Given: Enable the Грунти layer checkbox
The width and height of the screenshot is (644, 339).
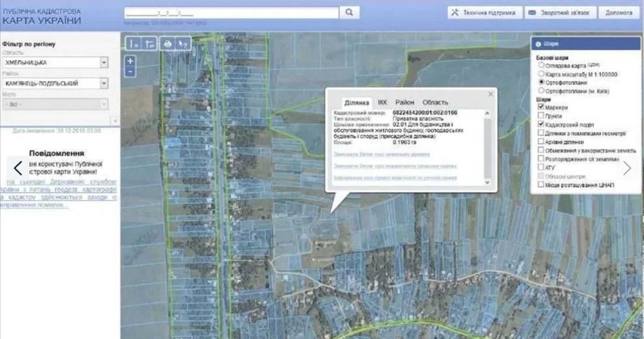Looking at the screenshot, I should click(x=541, y=115).
